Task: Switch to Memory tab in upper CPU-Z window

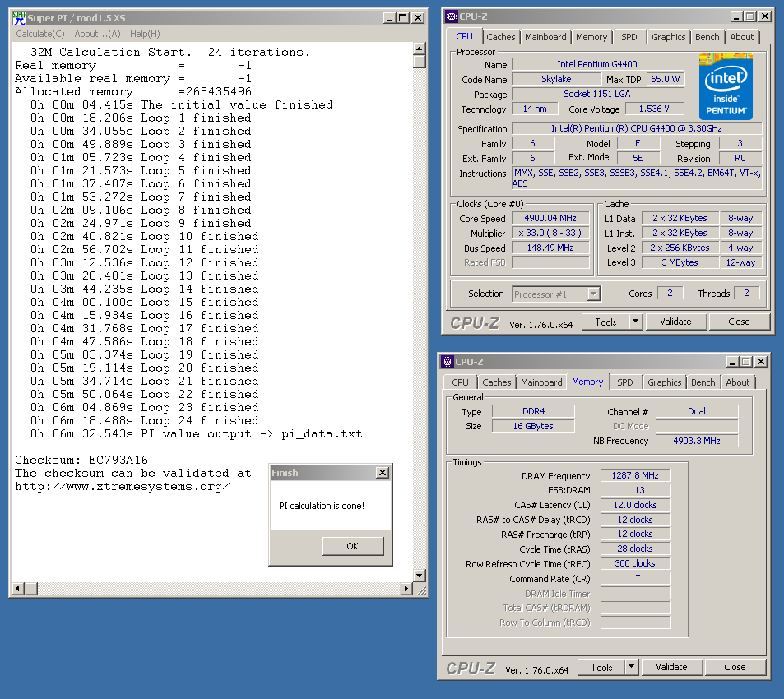Action: click(591, 37)
